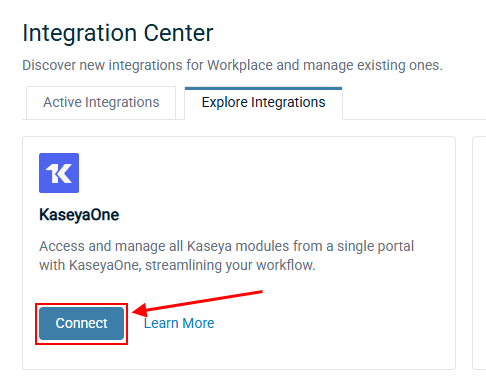Click the 'Discover new integrations' subtitle text
This screenshot has height=385, width=486.
(x=232, y=65)
